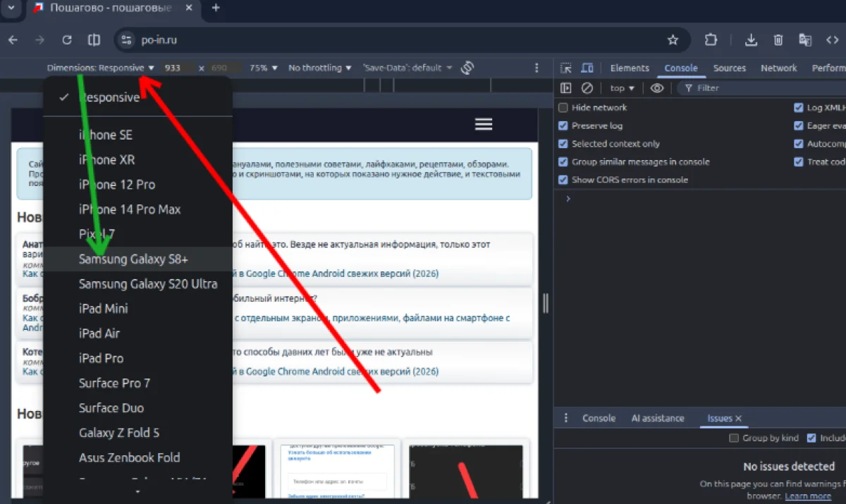Clear the console with the ban icon
846x504 pixels.
[587, 88]
